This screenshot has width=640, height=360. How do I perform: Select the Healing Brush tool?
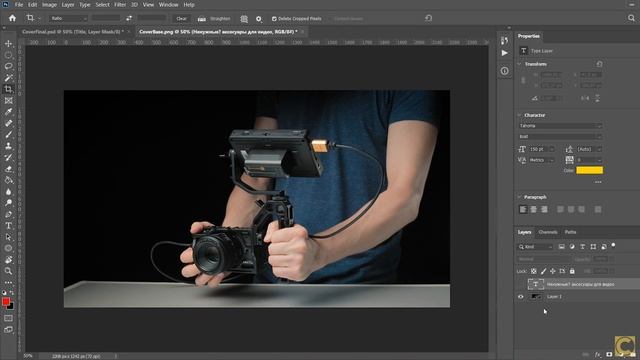tap(8, 123)
